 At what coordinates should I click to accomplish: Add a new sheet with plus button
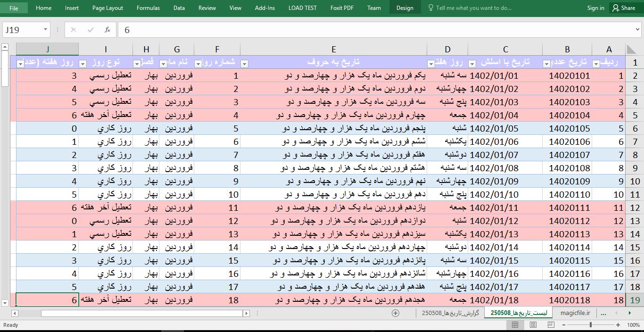pos(396,313)
